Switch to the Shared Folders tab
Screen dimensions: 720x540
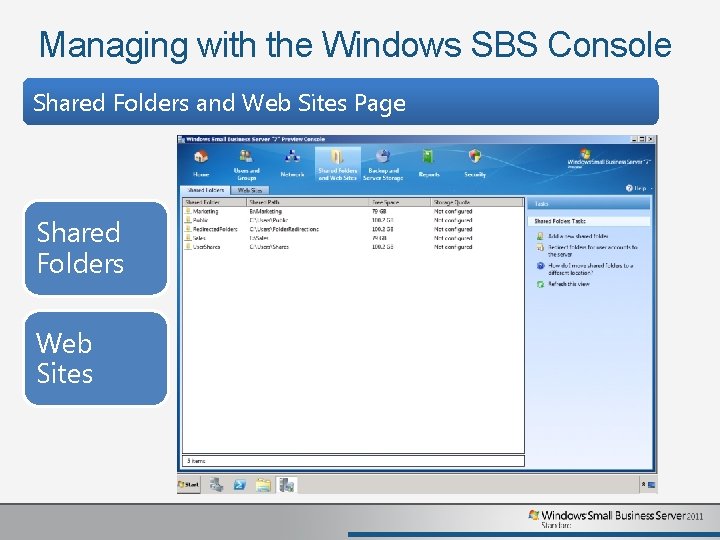pyautogui.click(x=205, y=190)
